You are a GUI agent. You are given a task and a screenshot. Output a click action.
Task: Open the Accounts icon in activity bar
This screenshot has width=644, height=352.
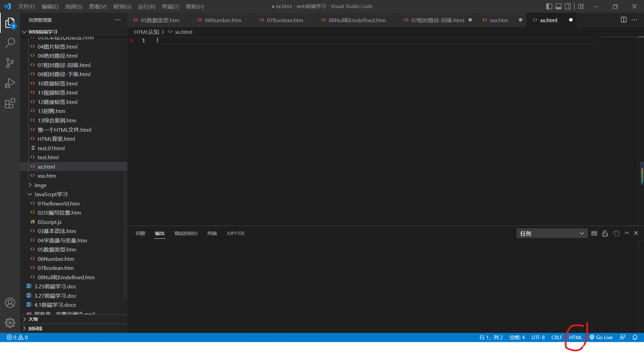point(10,303)
